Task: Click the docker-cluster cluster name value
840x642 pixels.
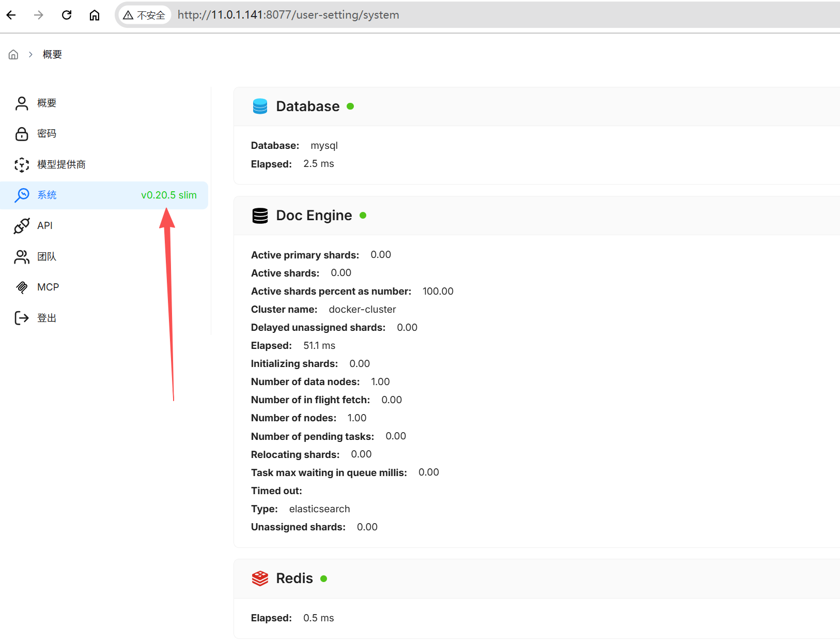Action: [x=363, y=309]
